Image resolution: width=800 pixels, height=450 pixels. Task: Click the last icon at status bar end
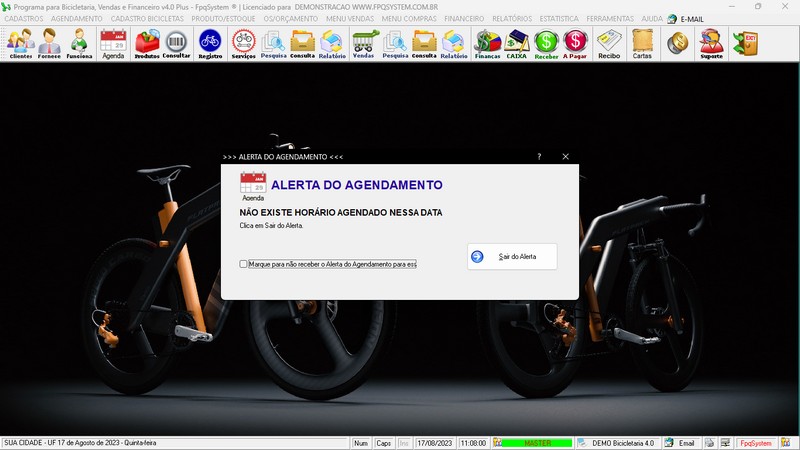tap(786, 443)
